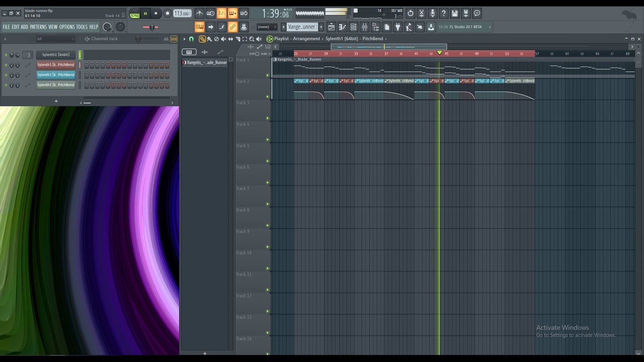Open the audio editor scissors icon

point(422,14)
